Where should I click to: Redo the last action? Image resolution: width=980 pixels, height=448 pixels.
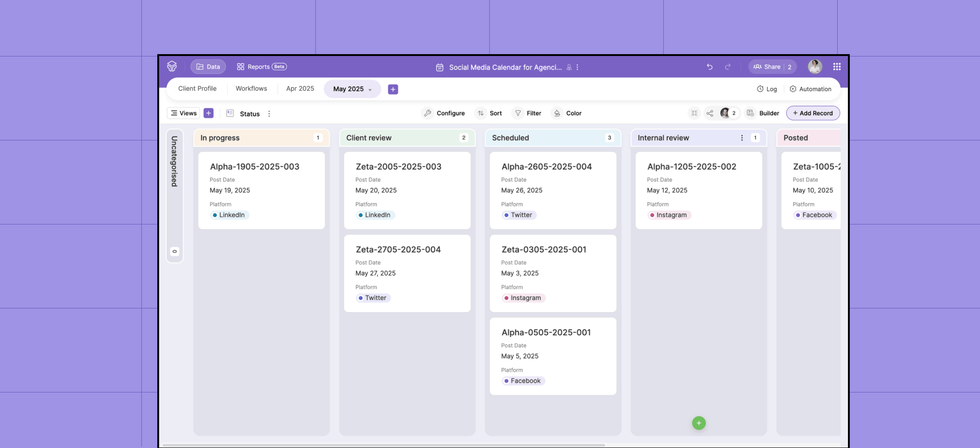(x=728, y=67)
